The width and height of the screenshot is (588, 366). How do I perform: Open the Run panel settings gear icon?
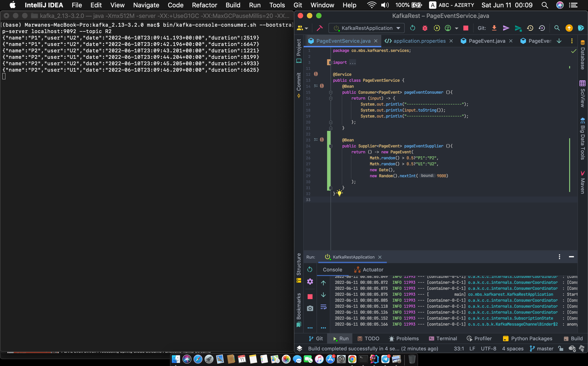[310, 281]
